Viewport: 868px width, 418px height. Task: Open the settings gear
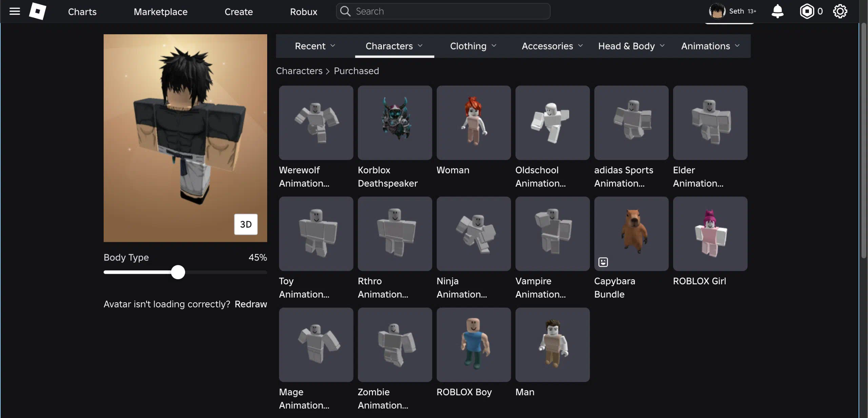click(x=840, y=11)
